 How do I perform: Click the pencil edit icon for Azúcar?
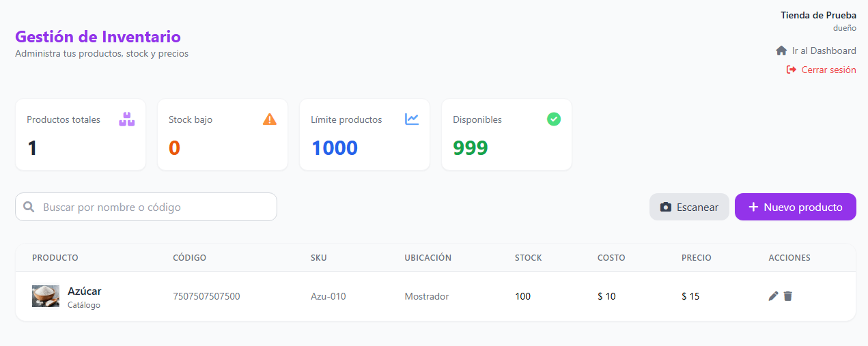(773, 296)
